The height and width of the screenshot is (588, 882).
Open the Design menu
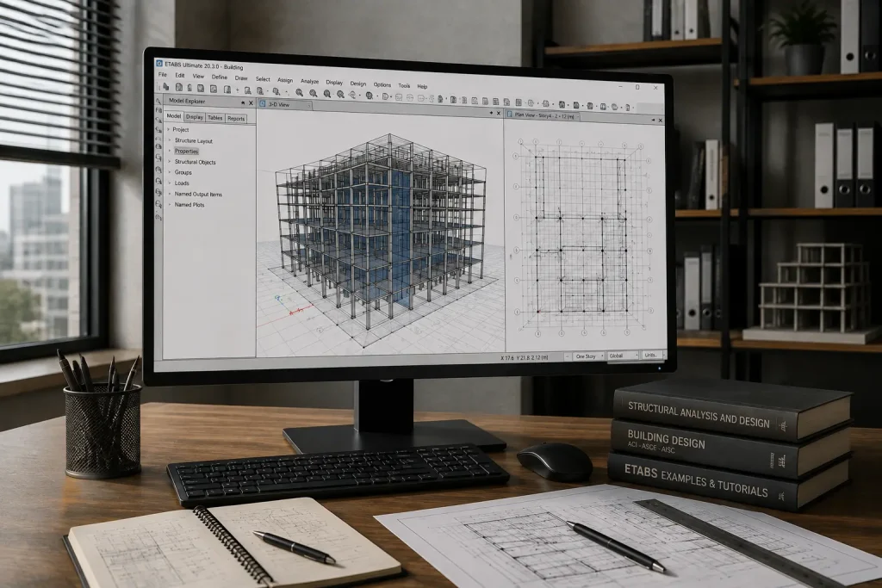(x=357, y=84)
